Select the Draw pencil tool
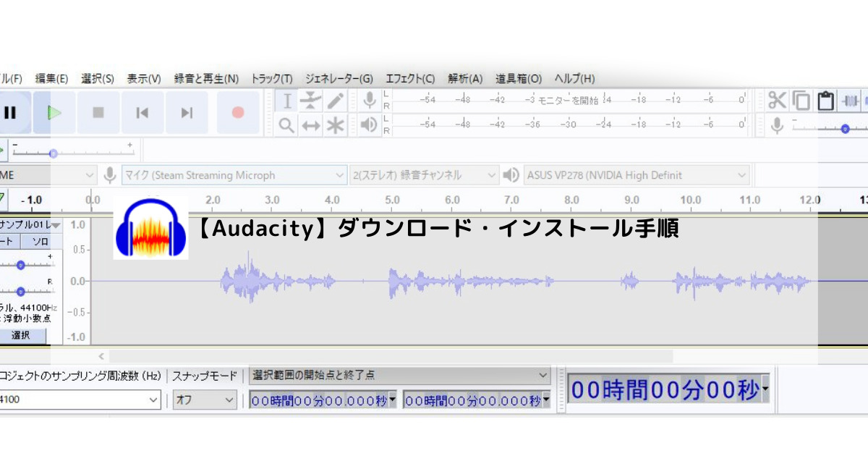This screenshot has width=868, height=456. tap(335, 101)
